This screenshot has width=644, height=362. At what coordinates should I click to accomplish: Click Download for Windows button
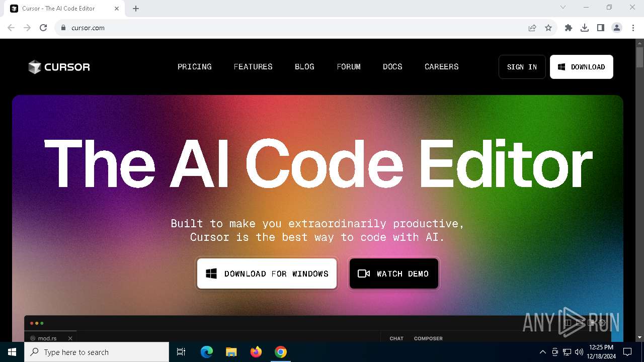click(267, 274)
